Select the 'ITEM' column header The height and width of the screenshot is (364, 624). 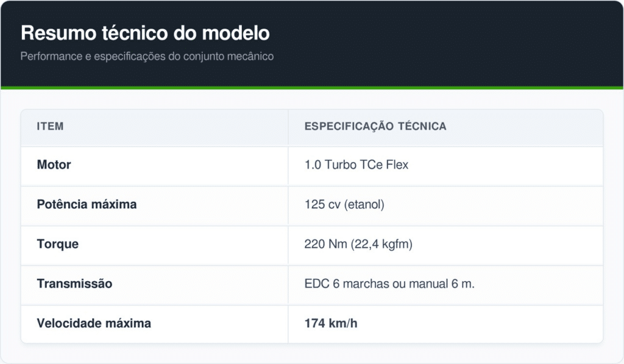click(x=50, y=127)
